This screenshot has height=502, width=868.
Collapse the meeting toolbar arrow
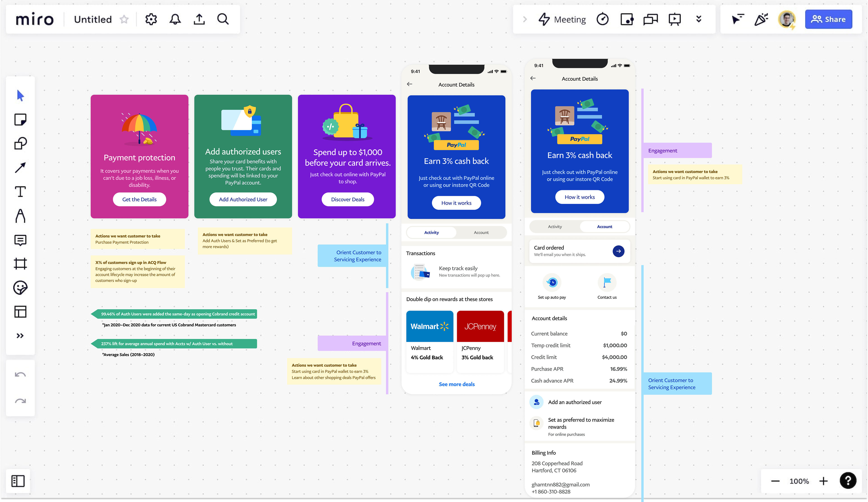point(525,19)
